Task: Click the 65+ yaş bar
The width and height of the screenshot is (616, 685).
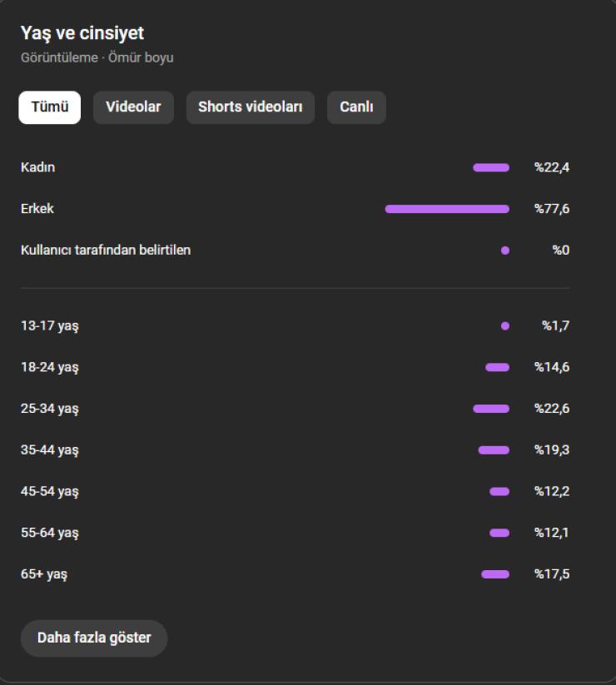Action: [495, 574]
